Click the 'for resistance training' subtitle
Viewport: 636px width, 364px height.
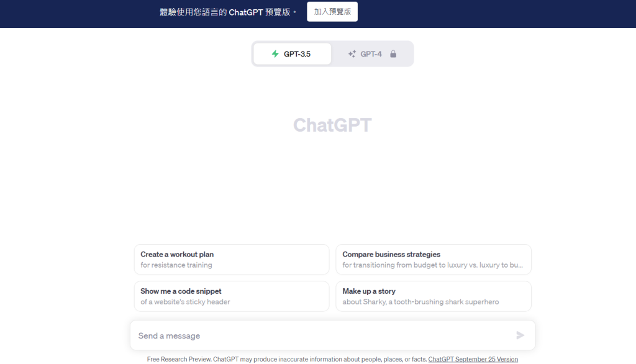tap(176, 265)
